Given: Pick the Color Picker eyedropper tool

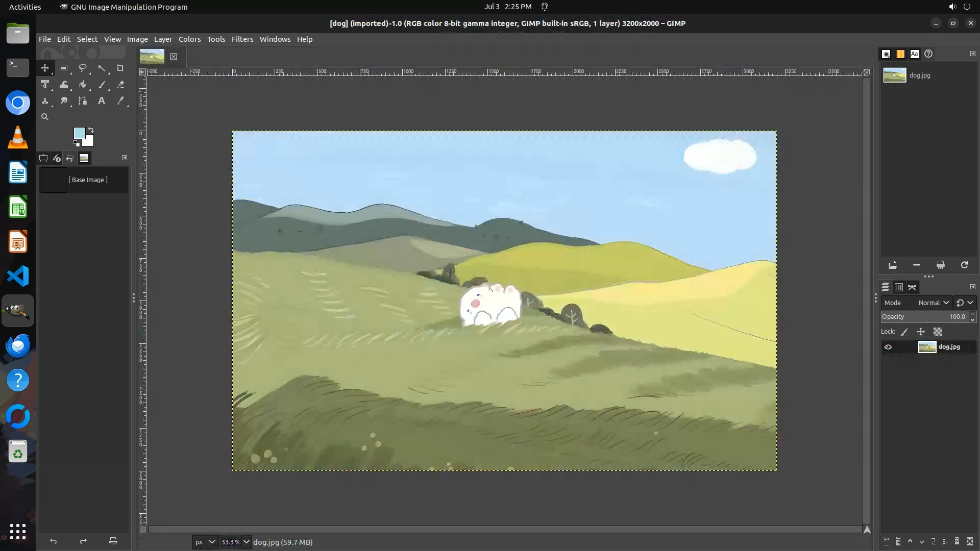Looking at the screenshot, I should 120,101.
